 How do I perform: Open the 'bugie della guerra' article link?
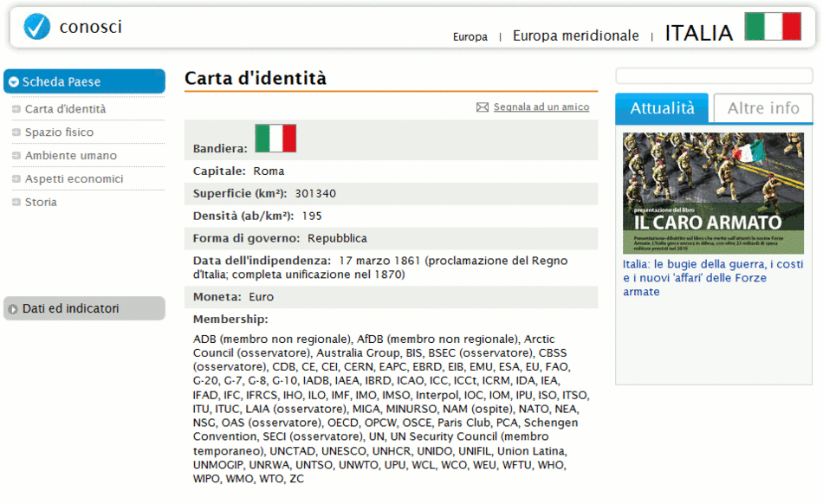(x=713, y=278)
